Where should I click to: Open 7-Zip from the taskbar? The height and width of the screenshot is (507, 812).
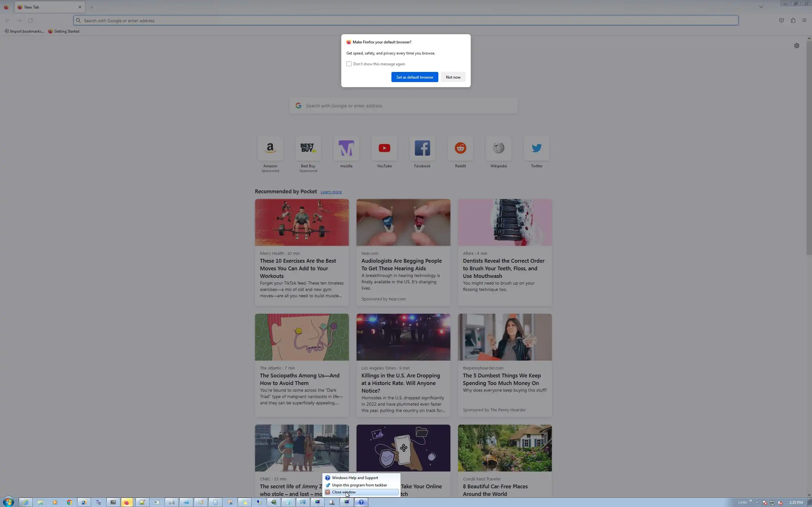click(113, 502)
